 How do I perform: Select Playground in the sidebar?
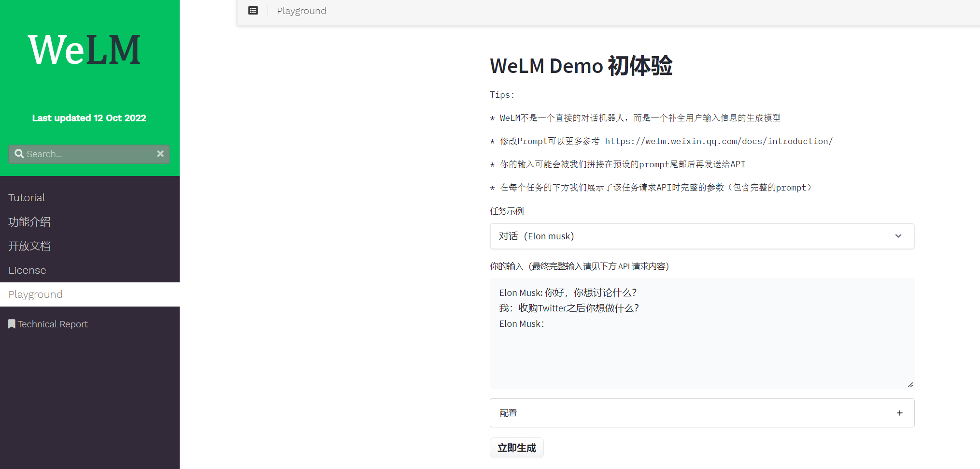(x=90, y=294)
